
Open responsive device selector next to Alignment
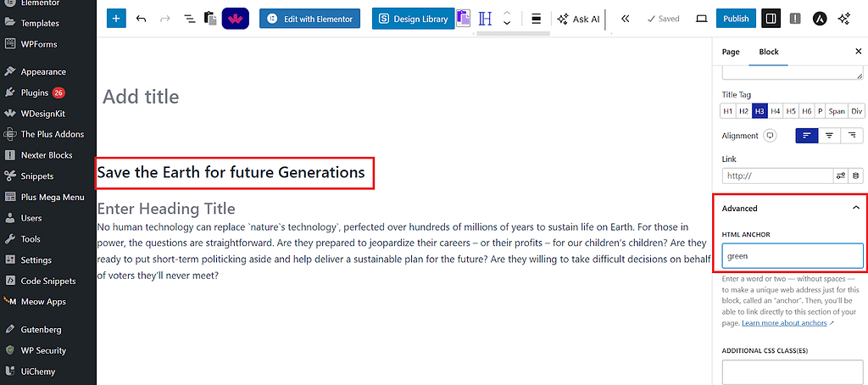pyautogui.click(x=770, y=136)
